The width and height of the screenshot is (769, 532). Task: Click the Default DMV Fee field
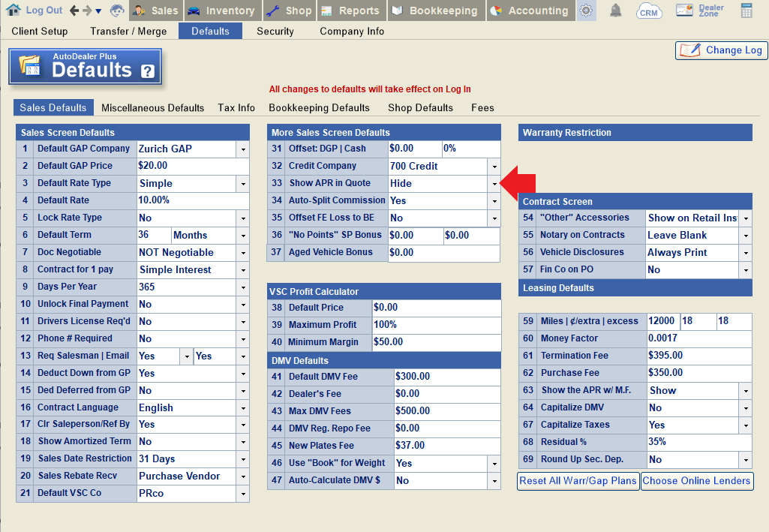point(447,377)
